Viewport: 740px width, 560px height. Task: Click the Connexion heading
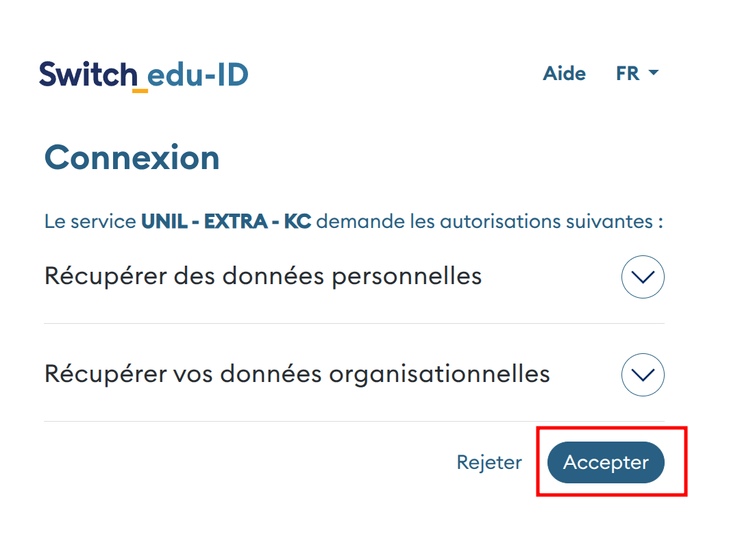132,158
